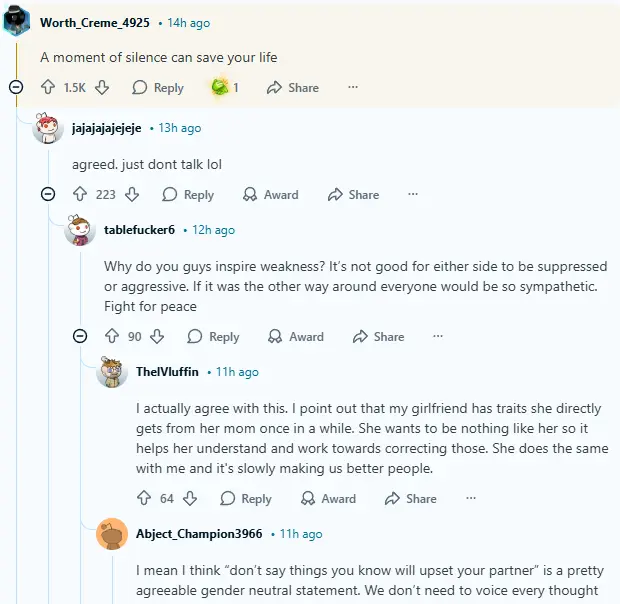Downvote tablefucker6's comment
This screenshot has width=620, height=604.
(157, 337)
